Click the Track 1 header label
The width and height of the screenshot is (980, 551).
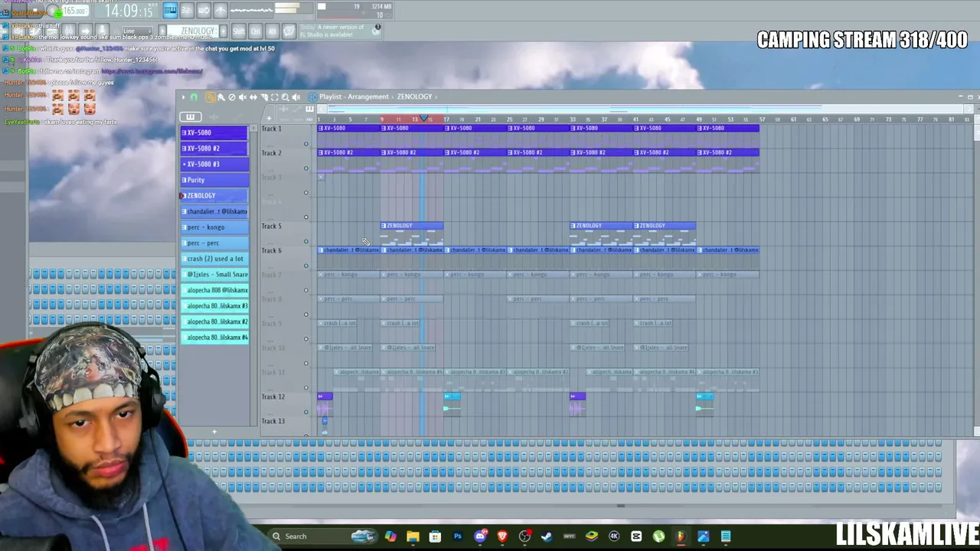point(271,129)
